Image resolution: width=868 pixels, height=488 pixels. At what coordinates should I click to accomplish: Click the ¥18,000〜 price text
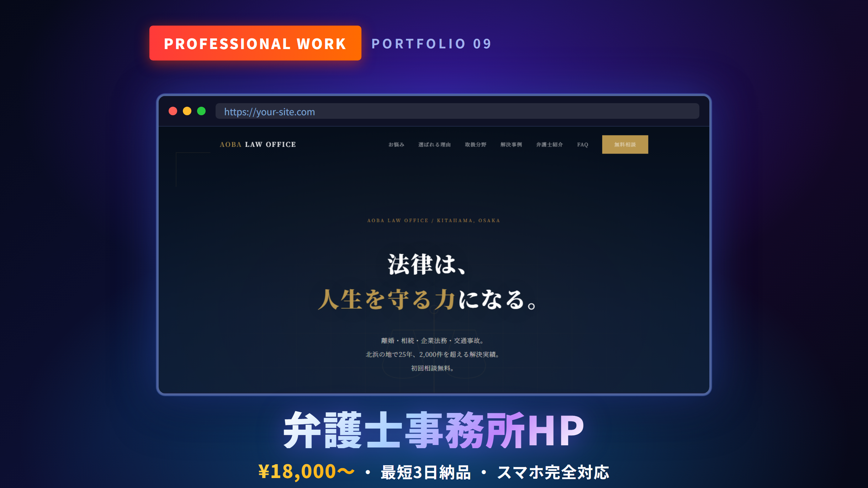coord(306,472)
